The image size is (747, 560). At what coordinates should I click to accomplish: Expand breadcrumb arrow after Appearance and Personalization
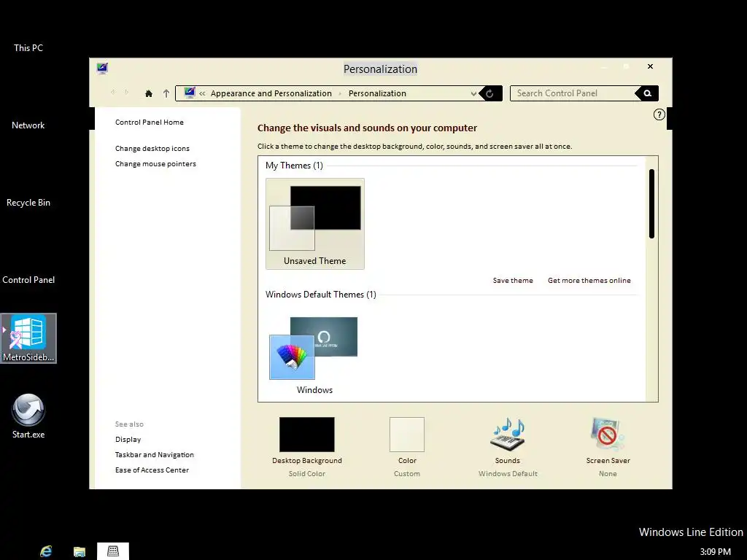pyautogui.click(x=340, y=93)
